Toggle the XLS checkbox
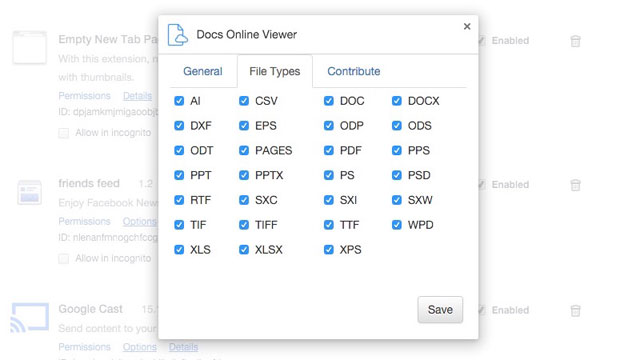640x360 pixels. click(179, 250)
